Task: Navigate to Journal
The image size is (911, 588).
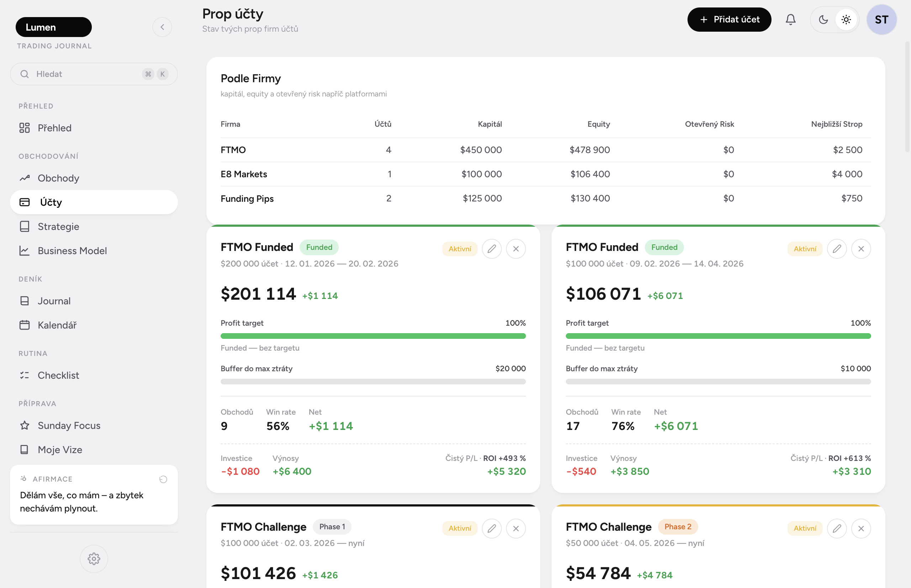Action: pos(94,301)
